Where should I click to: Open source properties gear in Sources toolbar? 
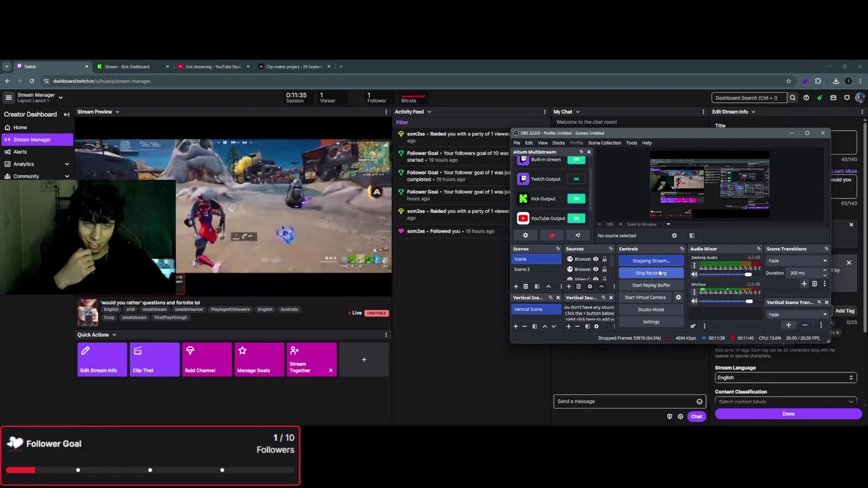pos(589,287)
